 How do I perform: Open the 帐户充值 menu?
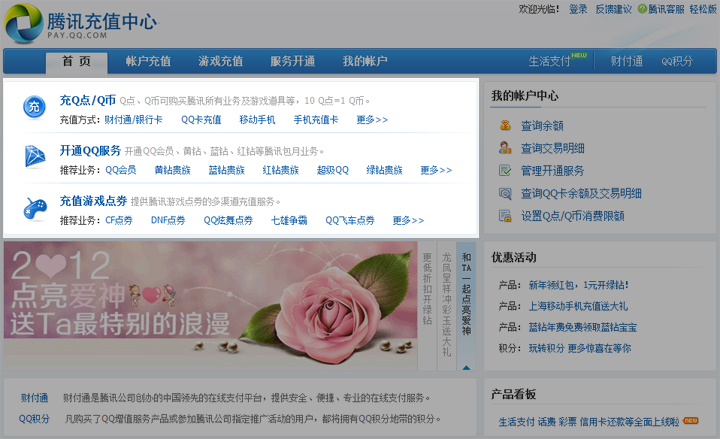click(148, 61)
